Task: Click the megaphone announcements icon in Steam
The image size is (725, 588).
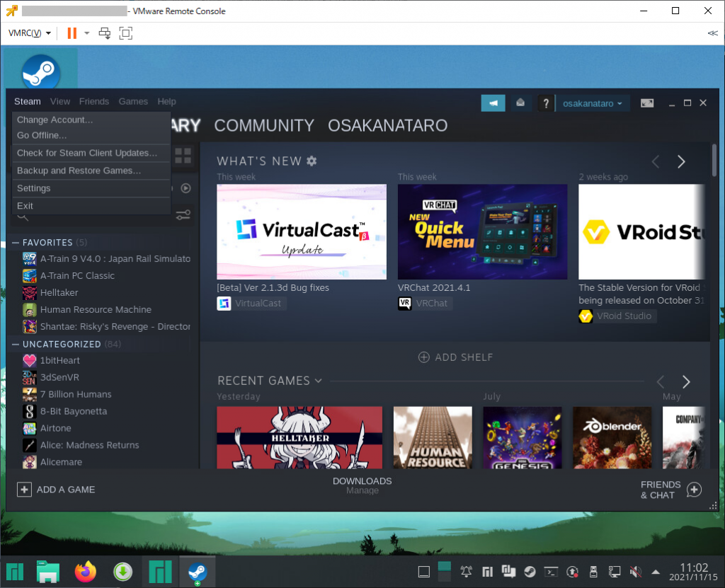Action: pyautogui.click(x=493, y=103)
